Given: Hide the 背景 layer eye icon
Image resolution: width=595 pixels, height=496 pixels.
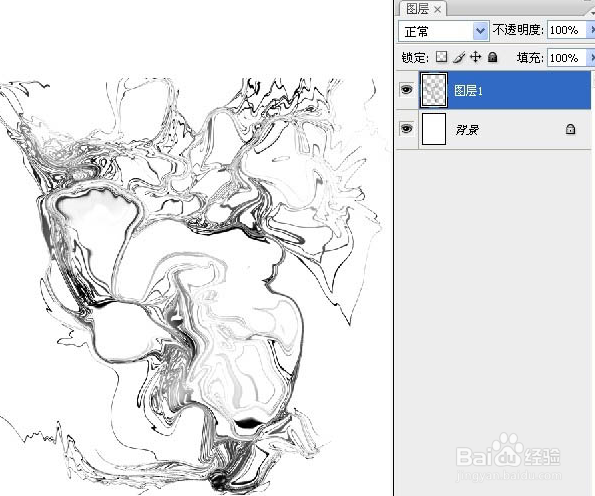Looking at the screenshot, I should (406, 129).
